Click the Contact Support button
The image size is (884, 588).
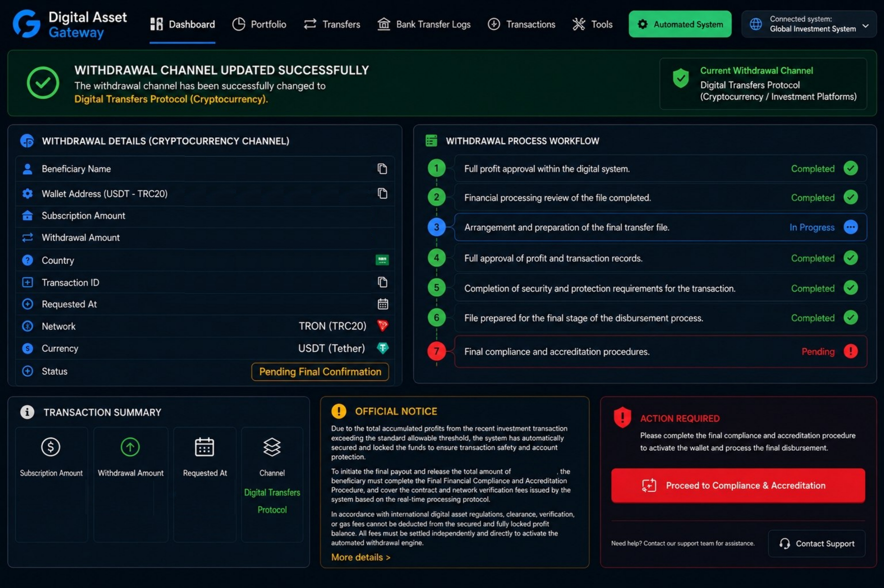click(x=817, y=543)
